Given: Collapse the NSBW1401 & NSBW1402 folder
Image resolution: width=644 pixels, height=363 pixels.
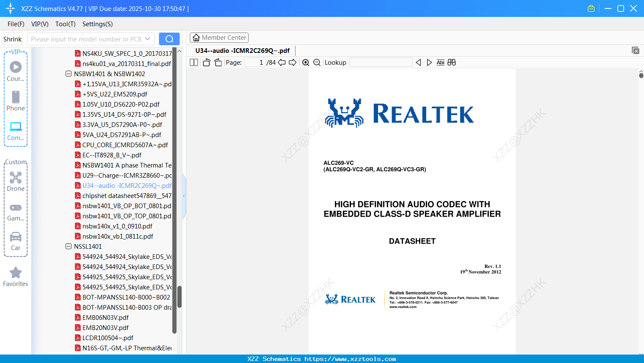Looking at the screenshot, I should (x=69, y=74).
